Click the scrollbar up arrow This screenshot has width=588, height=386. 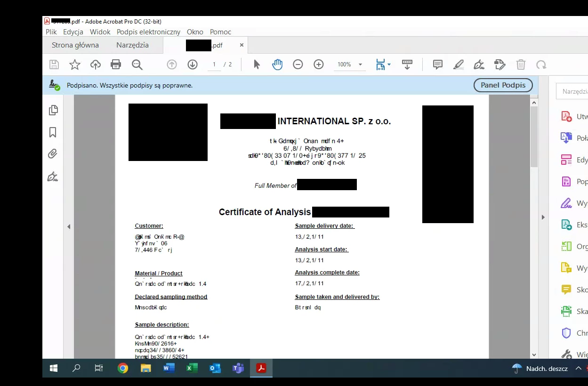pos(534,102)
